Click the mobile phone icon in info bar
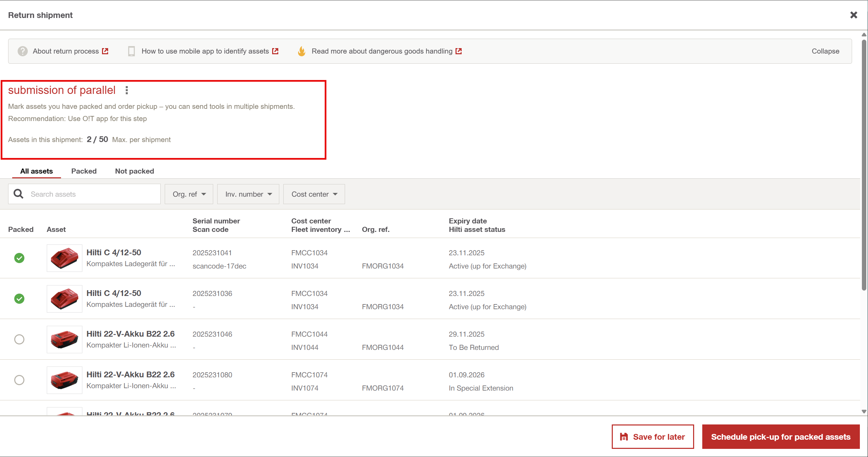The image size is (868, 457). point(132,51)
